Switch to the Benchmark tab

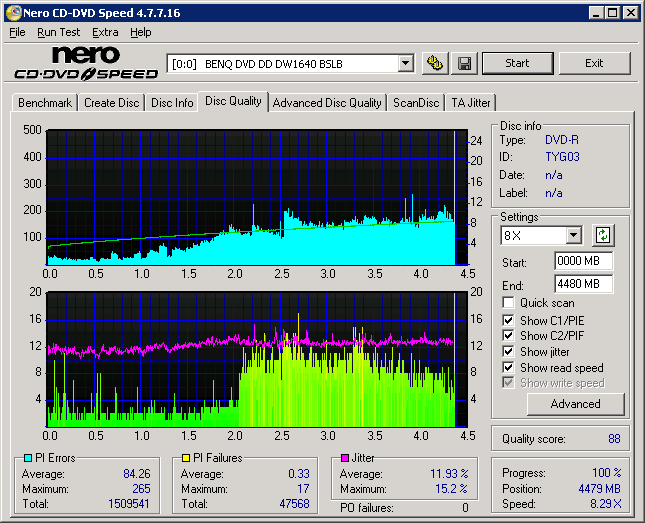pos(45,102)
